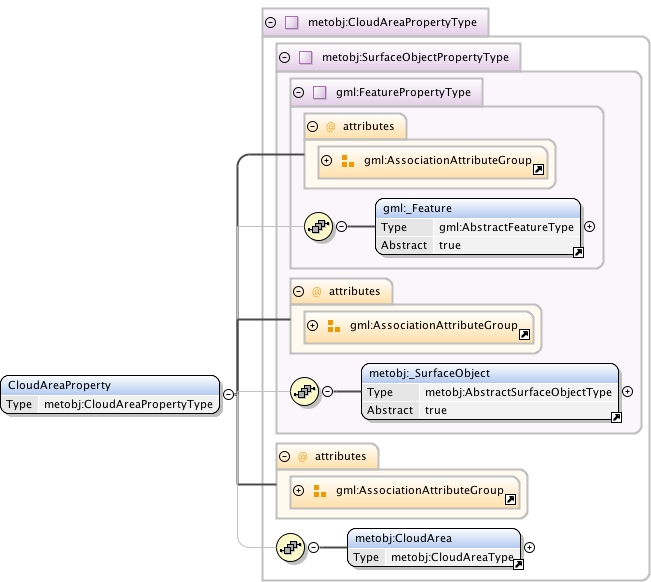Expand gml:AssociationAttributeGroup under CloudAreaPropertyType attributes

(x=299, y=491)
